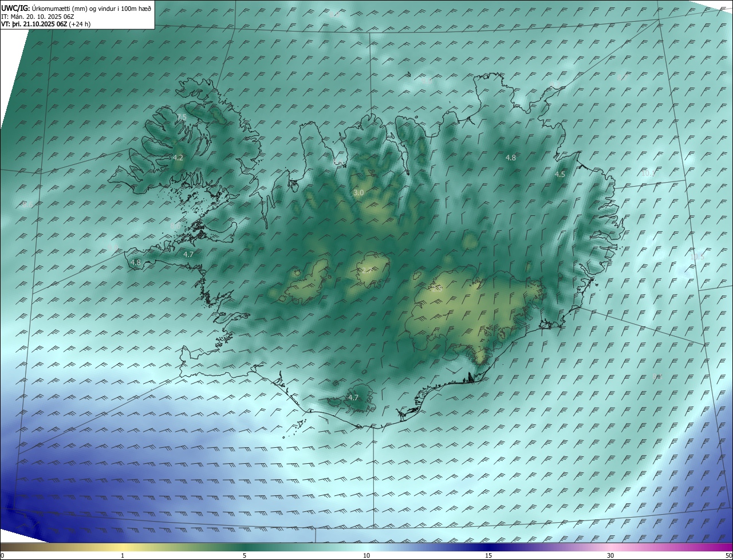This screenshot has height=560, width=733.
Task: Click the 4.7 value on the Snæfellsnes peninsula
Action: tap(188, 254)
